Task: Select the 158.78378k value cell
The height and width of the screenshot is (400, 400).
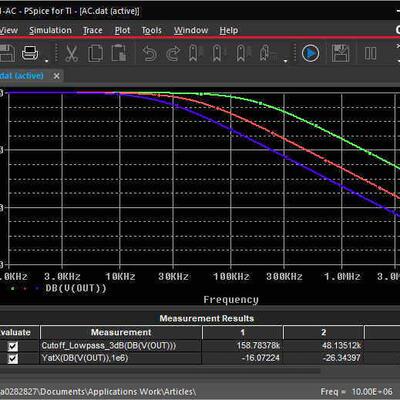Action: pos(243,346)
